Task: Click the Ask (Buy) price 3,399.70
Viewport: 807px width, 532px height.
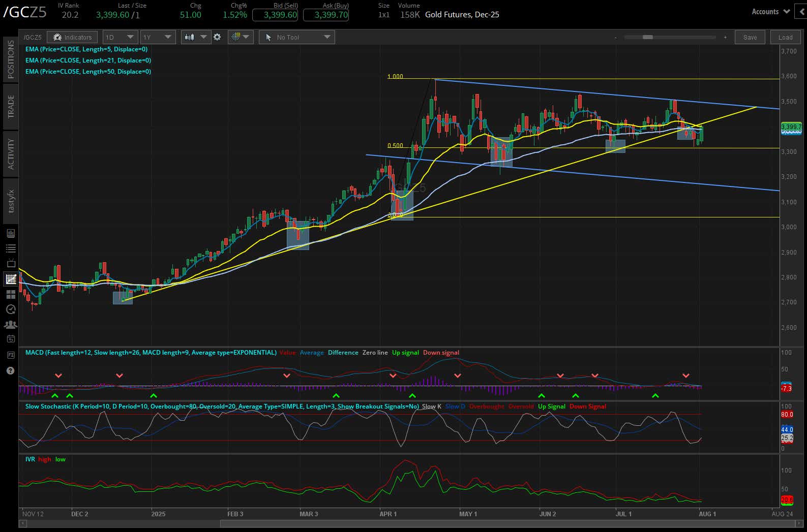Action: [326, 15]
